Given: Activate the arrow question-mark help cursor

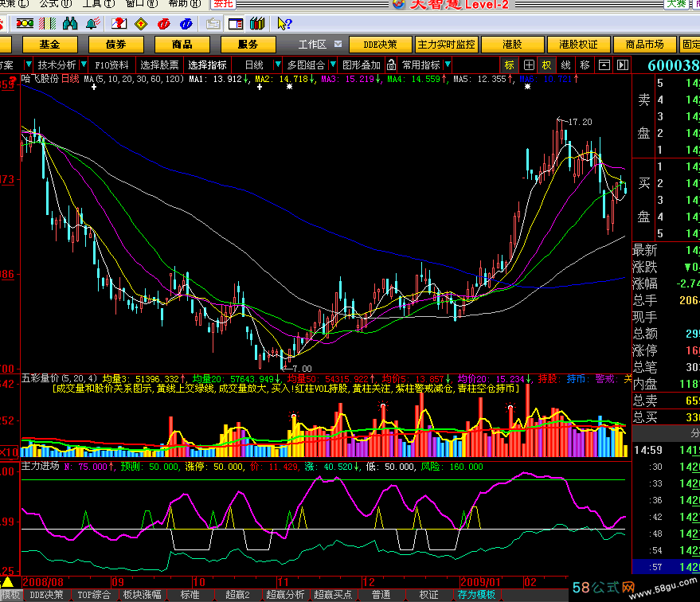Looking at the screenshot, I should (284, 23).
